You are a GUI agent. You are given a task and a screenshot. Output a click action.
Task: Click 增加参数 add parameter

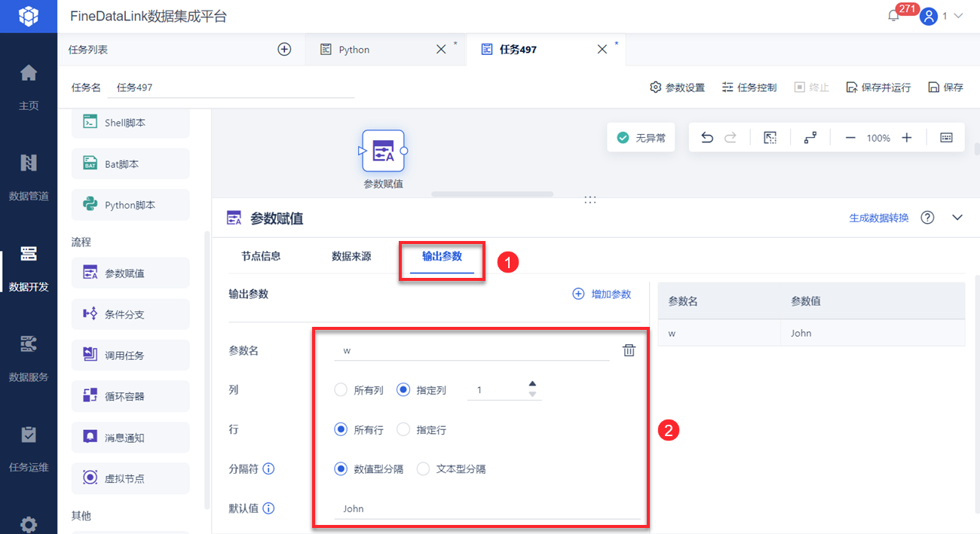click(x=602, y=294)
